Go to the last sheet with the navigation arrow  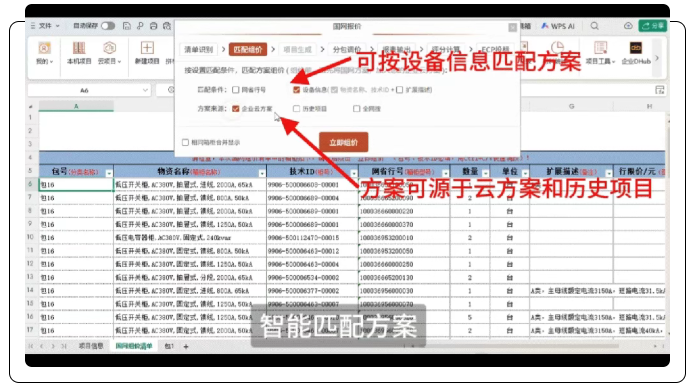[x=64, y=346]
